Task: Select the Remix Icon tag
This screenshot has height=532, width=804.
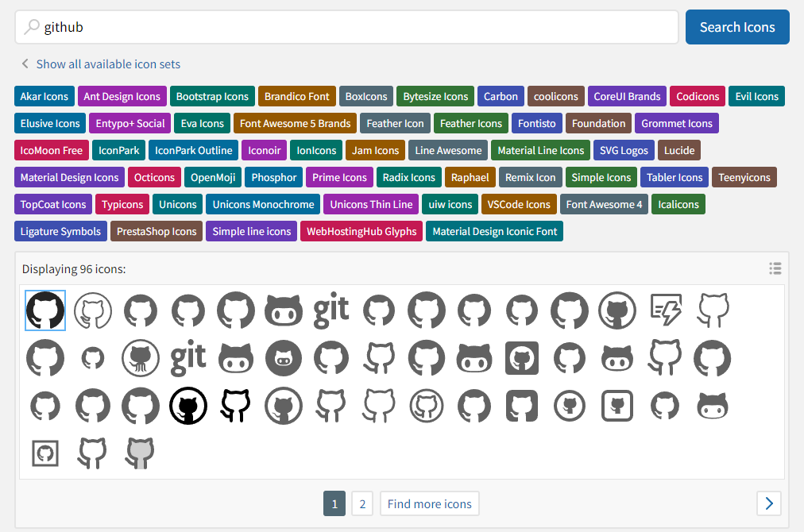Action: tap(530, 177)
